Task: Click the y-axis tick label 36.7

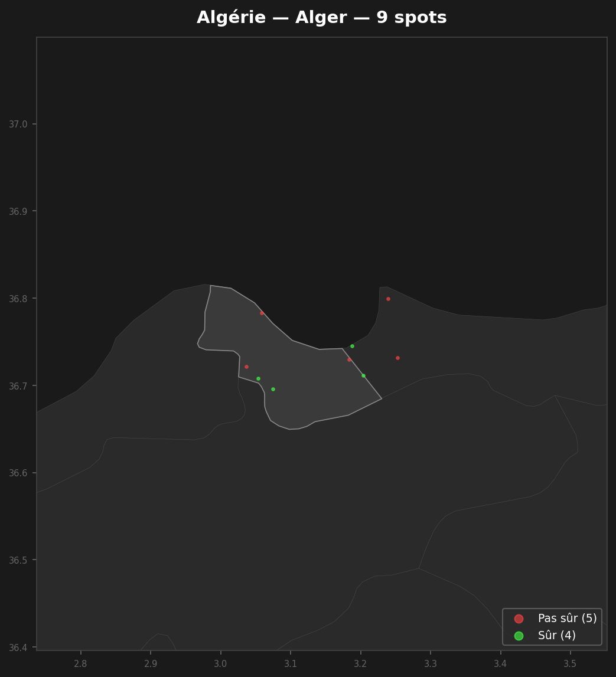Action: pos(18,386)
